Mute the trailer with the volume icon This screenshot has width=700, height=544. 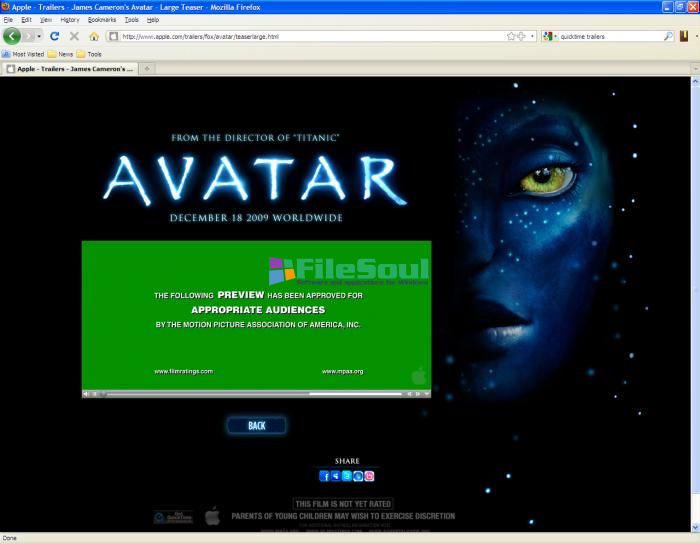pos(87,394)
